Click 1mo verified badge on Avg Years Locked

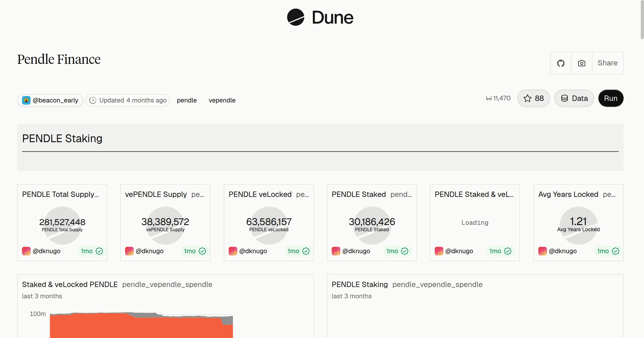[x=608, y=251]
